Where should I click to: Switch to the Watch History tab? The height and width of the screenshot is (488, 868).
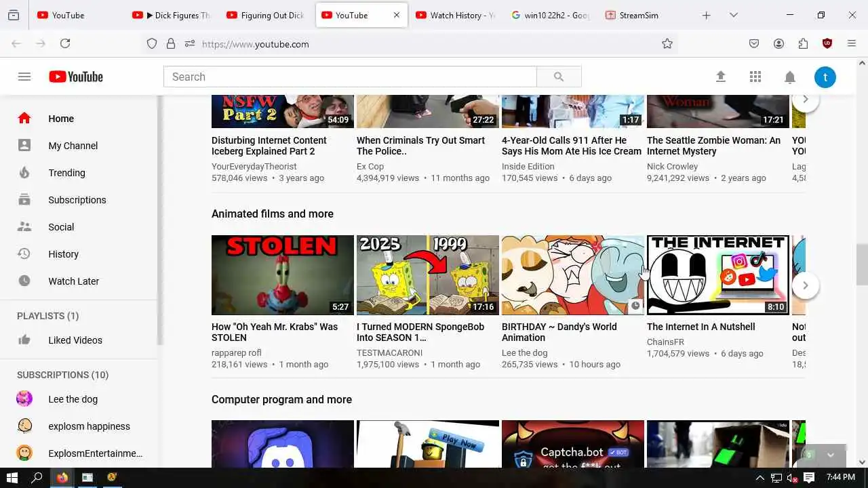point(455,15)
